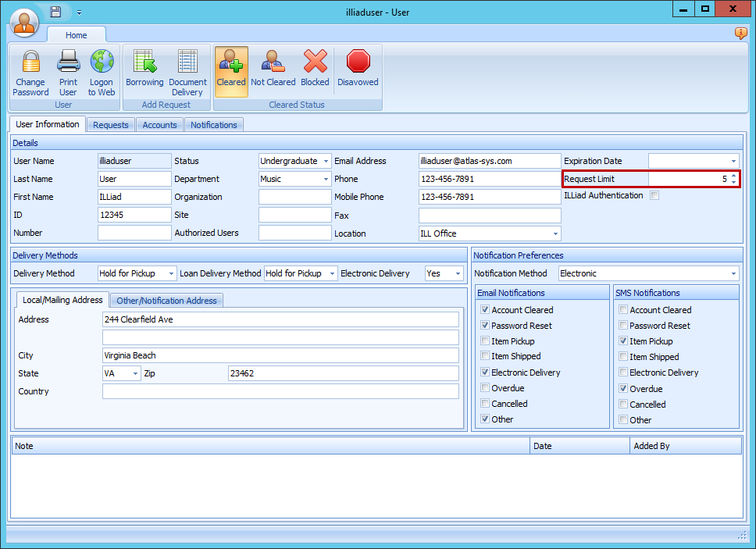
Task: Uncheck Email Notifications Password Reset
Action: pos(486,326)
